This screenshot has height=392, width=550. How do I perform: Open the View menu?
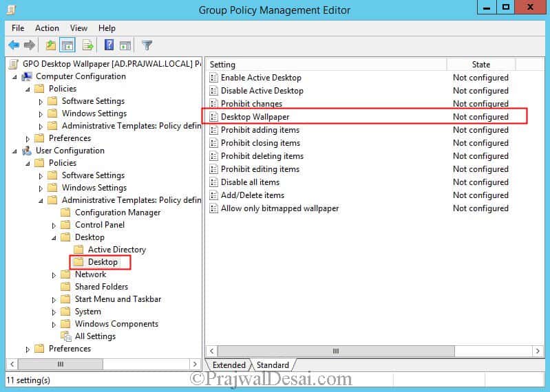click(x=78, y=28)
